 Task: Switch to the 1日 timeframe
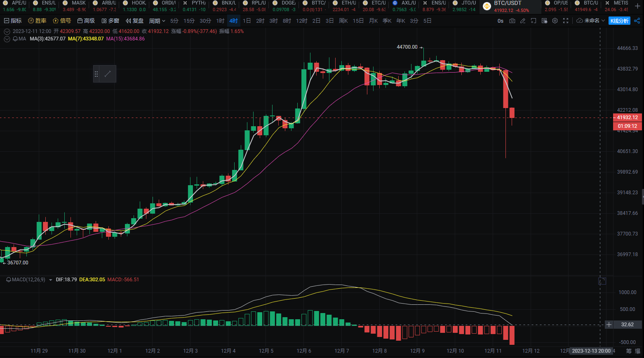(247, 21)
